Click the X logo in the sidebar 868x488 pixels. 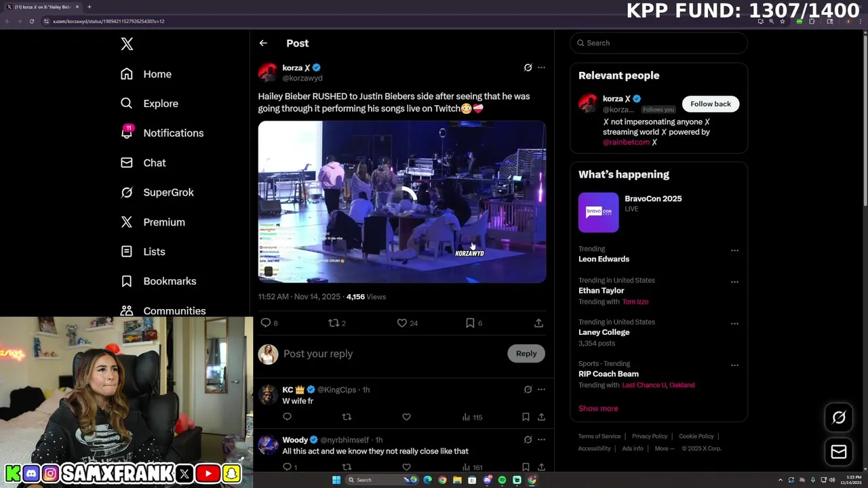pos(127,44)
